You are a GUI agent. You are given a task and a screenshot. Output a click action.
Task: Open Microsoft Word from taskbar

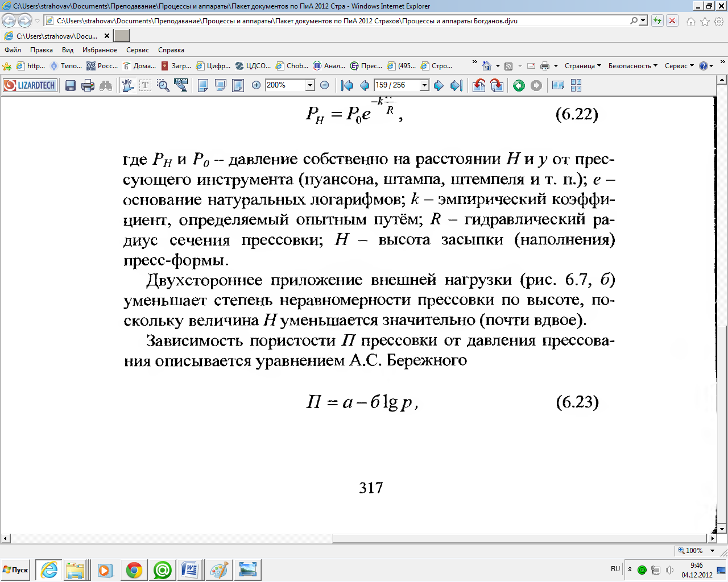tap(190, 569)
